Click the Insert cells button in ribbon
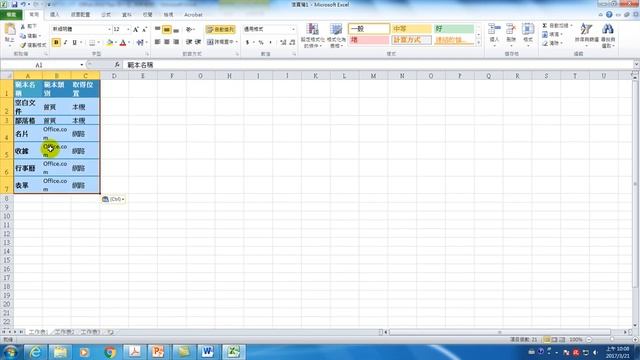 coord(494,35)
